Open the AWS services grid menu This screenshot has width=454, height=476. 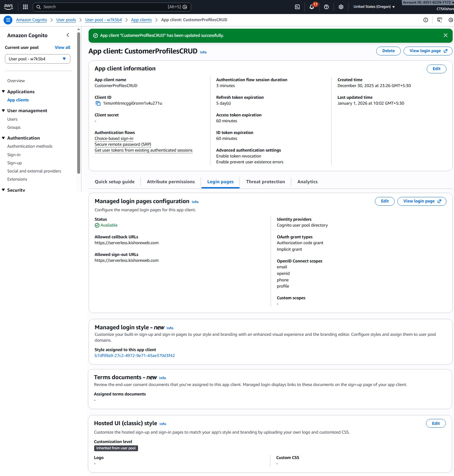coord(25,7)
